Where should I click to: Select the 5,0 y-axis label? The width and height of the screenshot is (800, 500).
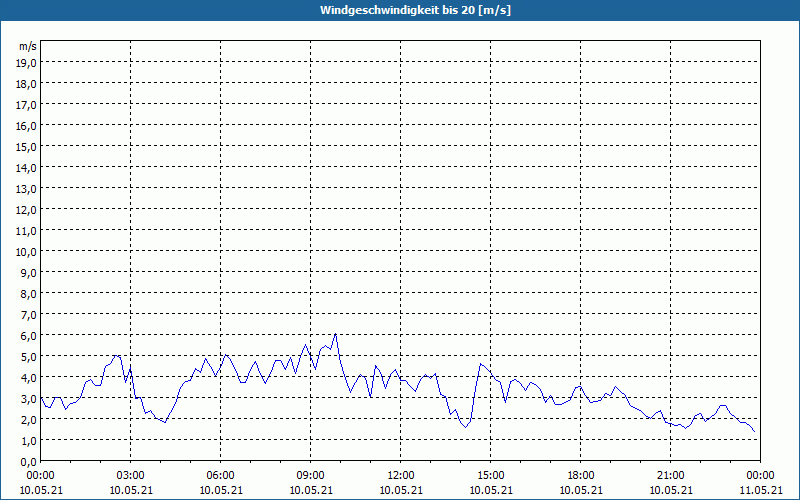[x=29, y=357]
